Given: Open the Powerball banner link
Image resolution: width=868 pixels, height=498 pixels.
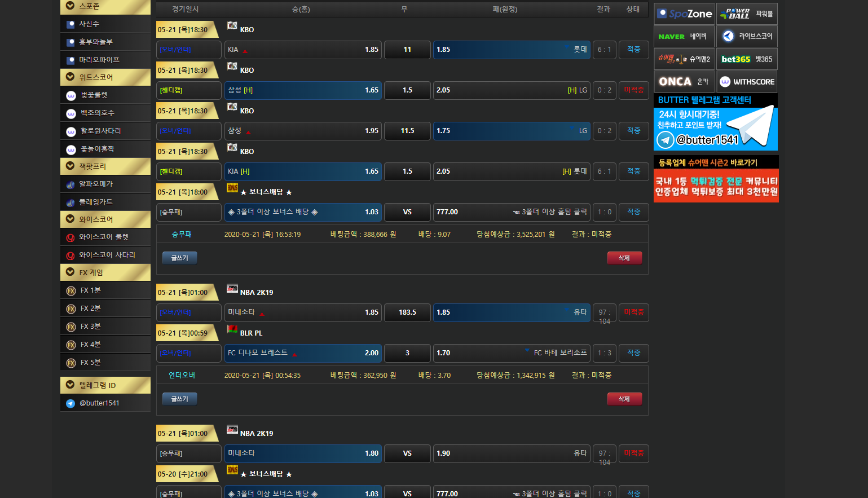Looking at the screenshot, I should (747, 14).
